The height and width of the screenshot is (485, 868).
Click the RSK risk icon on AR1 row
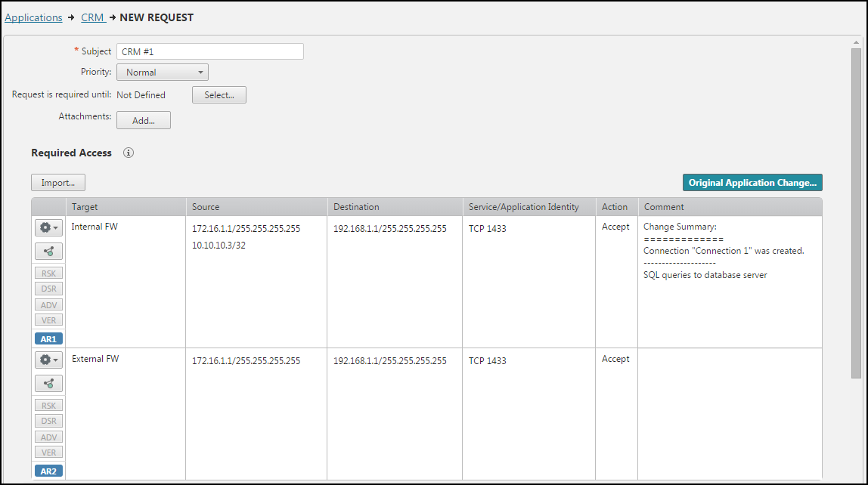pos(48,273)
